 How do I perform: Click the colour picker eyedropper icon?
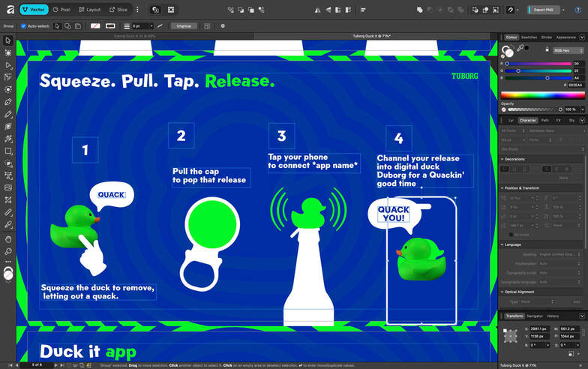pyautogui.click(x=520, y=48)
